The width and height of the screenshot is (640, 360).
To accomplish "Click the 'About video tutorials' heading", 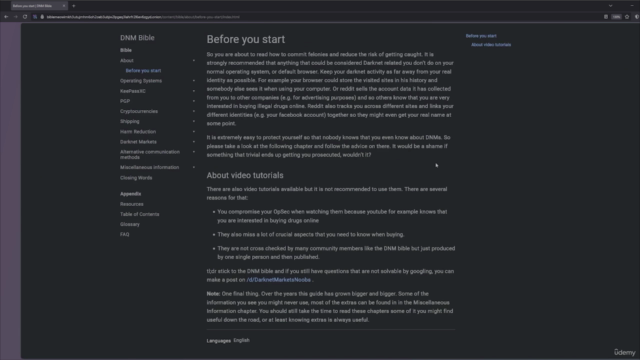I will tap(245, 175).
